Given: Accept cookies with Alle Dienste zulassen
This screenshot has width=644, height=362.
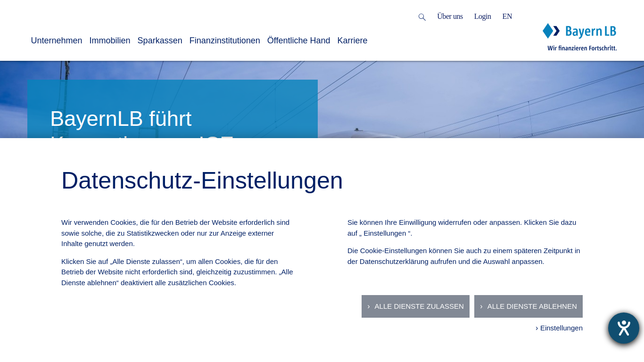Looking at the screenshot, I should pos(415,306).
